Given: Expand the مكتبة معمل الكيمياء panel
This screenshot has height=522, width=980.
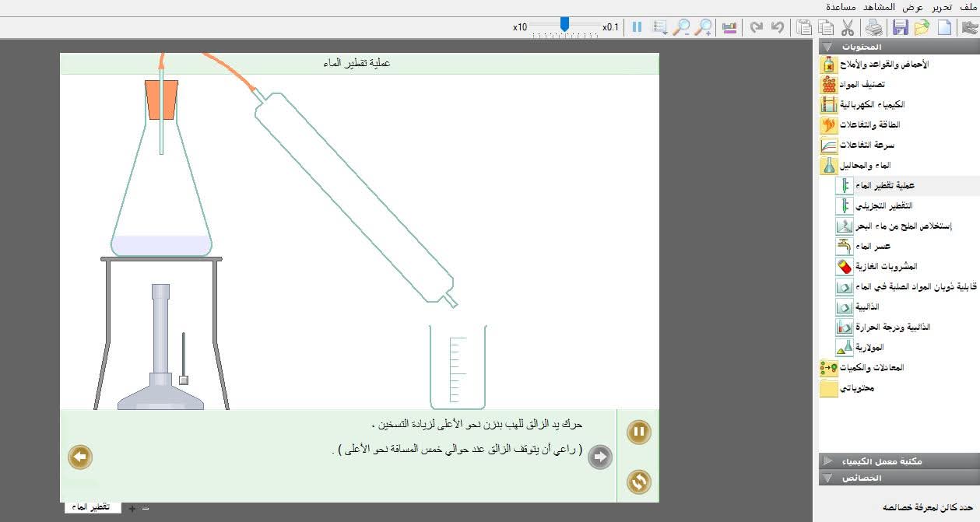Looking at the screenshot, I should click(x=899, y=461).
